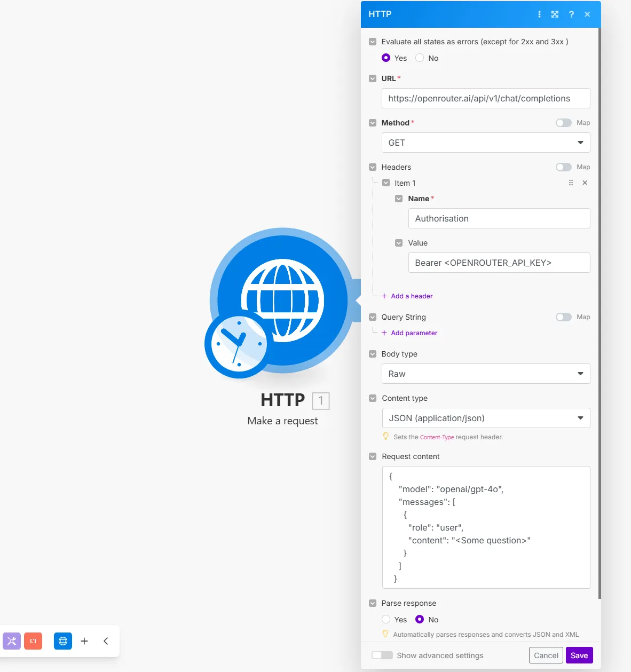The height and width of the screenshot is (672, 631).
Task: Select Yes for Parse response
Action: click(x=386, y=619)
